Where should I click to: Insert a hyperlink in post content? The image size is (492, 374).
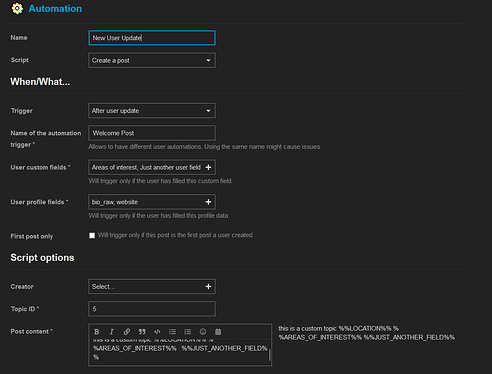pos(127,332)
